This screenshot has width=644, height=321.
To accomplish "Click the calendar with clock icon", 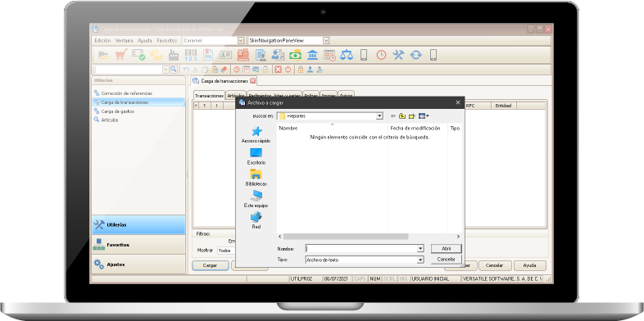I will [x=329, y=55].
